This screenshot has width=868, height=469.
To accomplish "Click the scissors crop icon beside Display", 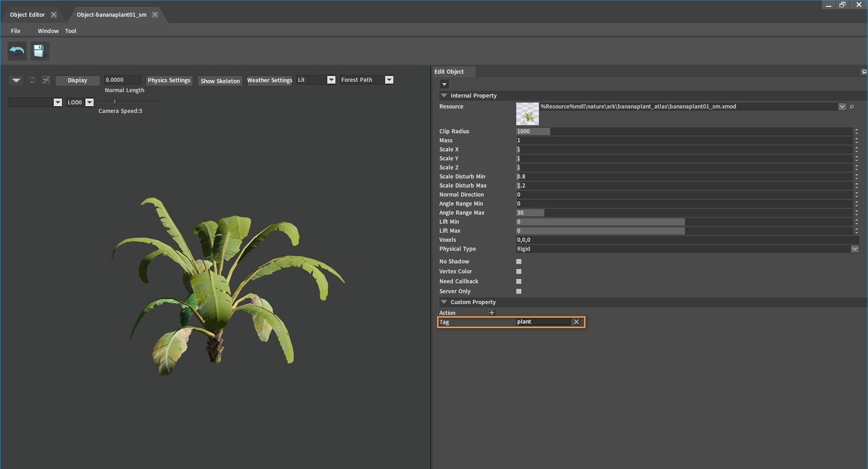I will click(x=46, y=80).
